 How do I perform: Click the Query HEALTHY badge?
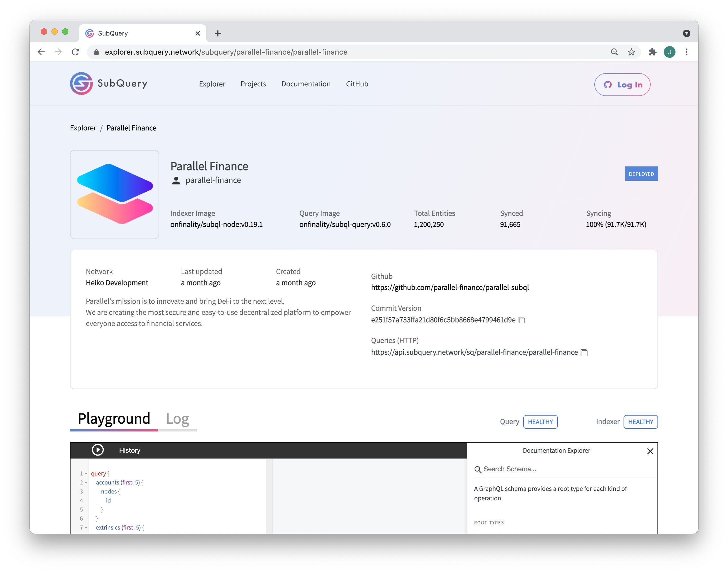click(x=541, y=422)
